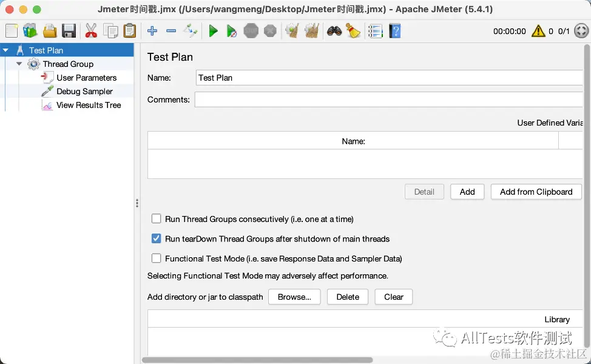
Task: Click the Comments input field
Action: tap(388, 99)
